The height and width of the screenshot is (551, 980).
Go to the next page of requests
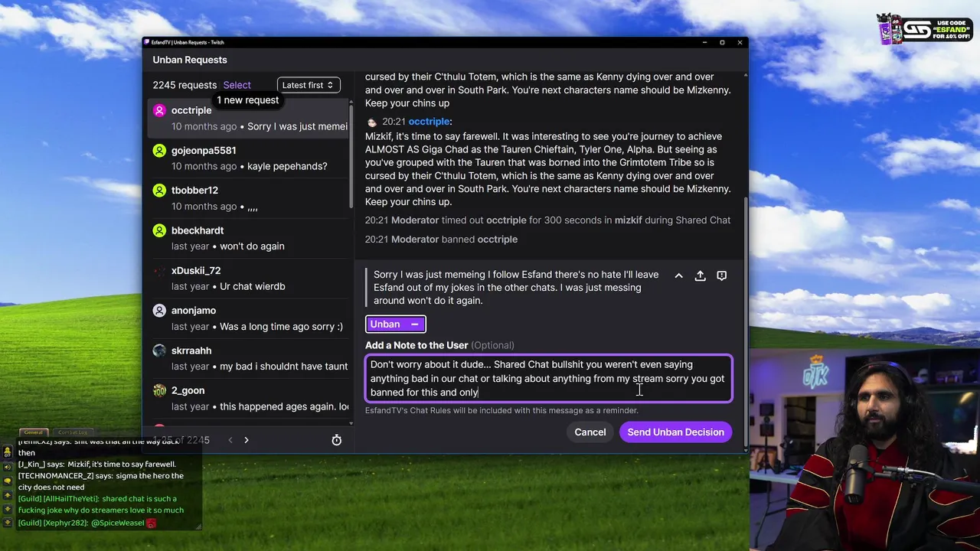246,440
